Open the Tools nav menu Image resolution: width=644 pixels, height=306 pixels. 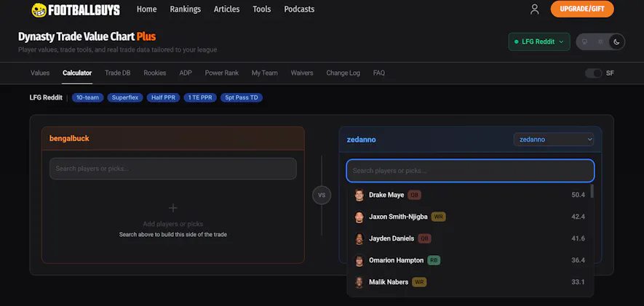point(262,9)
